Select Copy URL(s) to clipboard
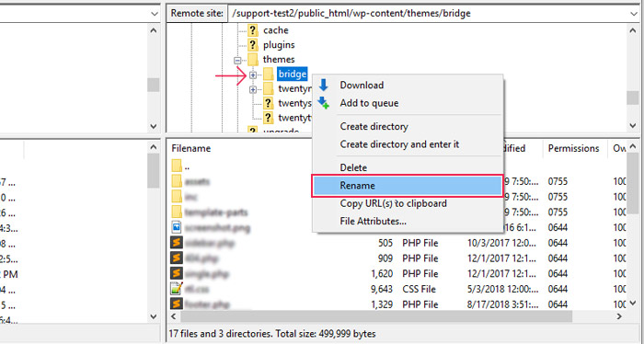 point(393,203)
